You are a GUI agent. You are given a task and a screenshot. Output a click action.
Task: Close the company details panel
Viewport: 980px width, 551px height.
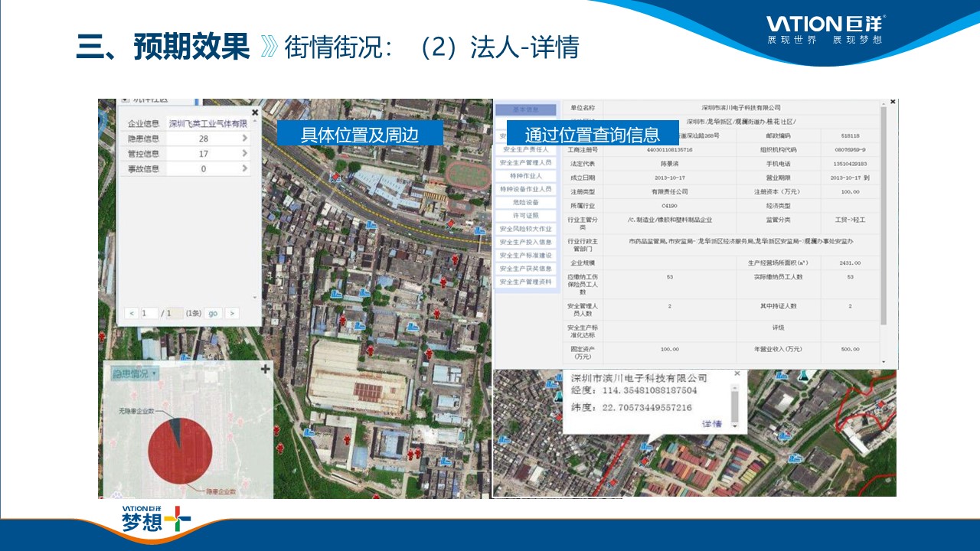click(892, 102)
